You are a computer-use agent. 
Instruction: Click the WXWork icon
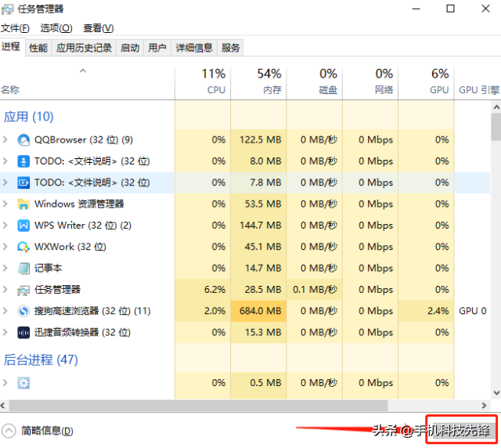23,247
